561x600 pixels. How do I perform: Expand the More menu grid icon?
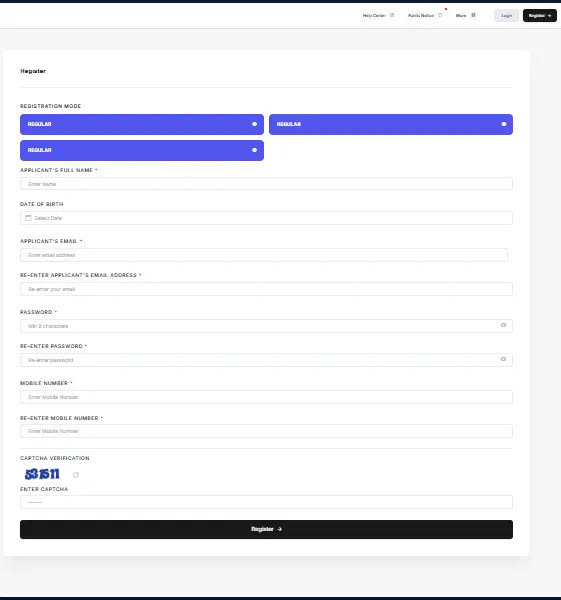(473, 15)
